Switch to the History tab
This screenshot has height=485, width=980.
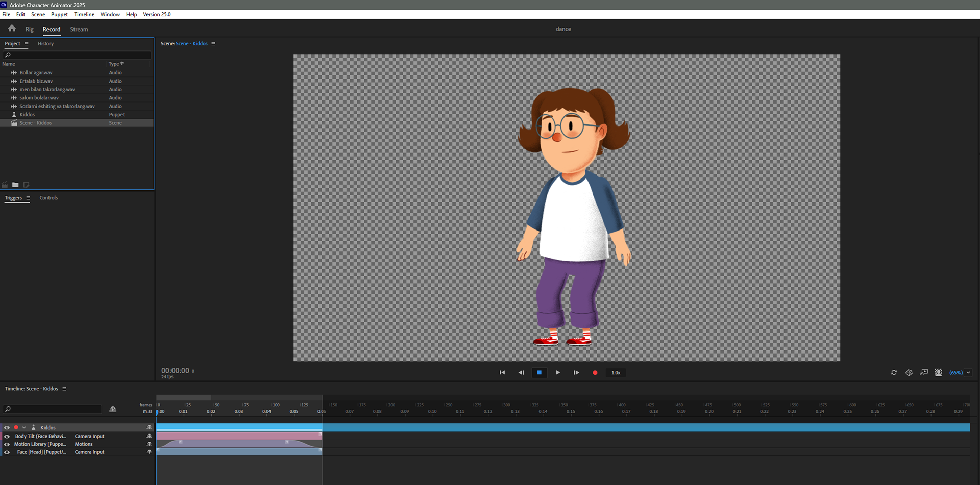[45, 44]
